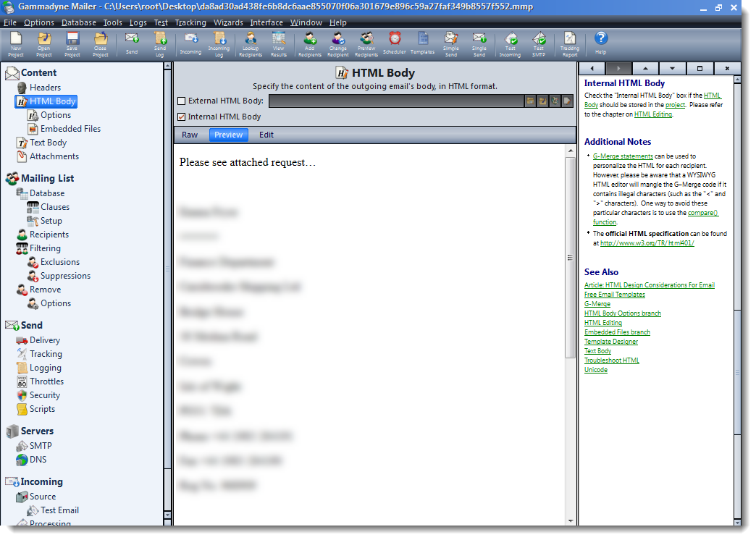Switch to the Raw tab
Image resolution: width=756 pixels, height=540 pixels.
[190, 135]
